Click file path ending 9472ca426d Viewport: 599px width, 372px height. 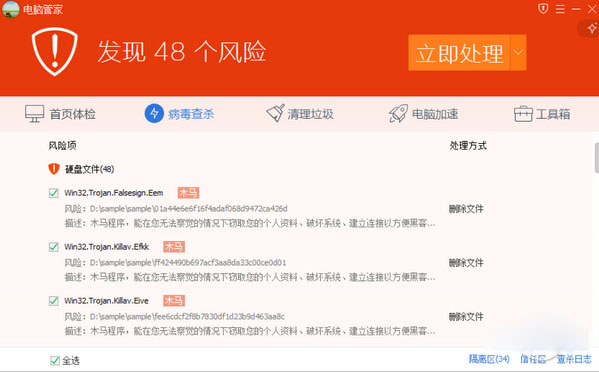[x=188, y=209]
